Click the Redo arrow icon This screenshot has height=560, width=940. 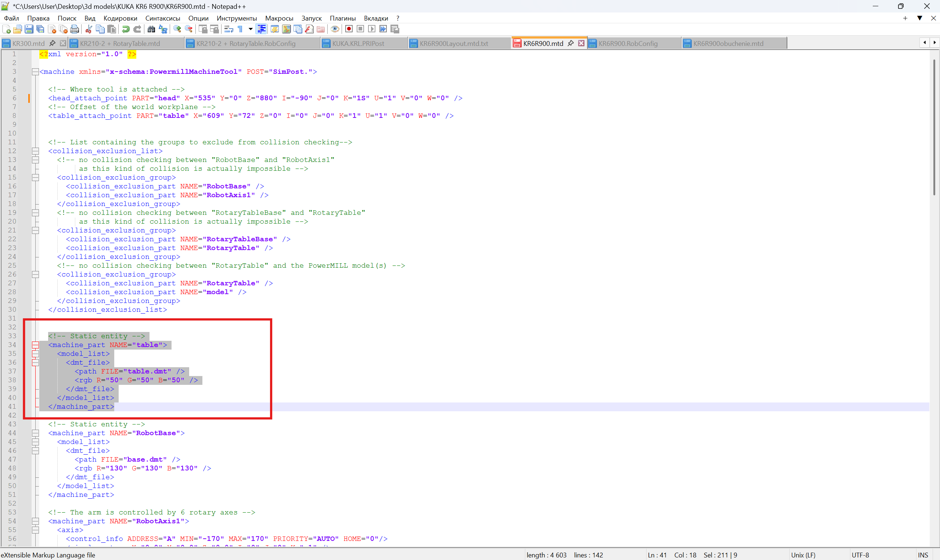[x=137, y=29]
